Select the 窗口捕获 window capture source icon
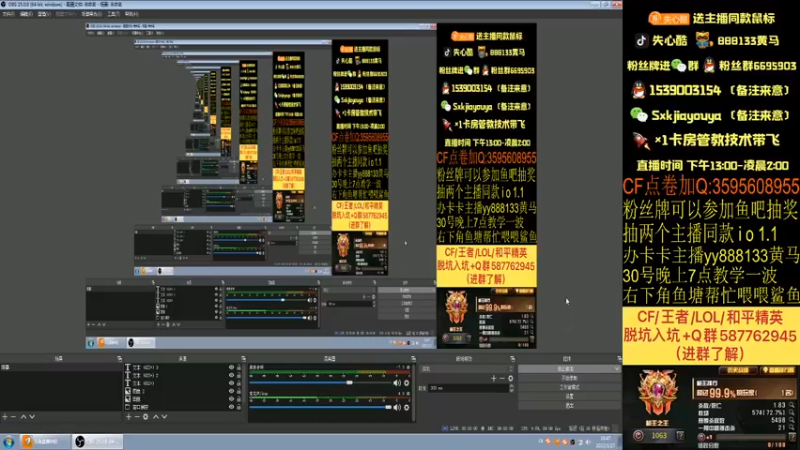Viewport: 800px width, 450px height. (128, 407)
